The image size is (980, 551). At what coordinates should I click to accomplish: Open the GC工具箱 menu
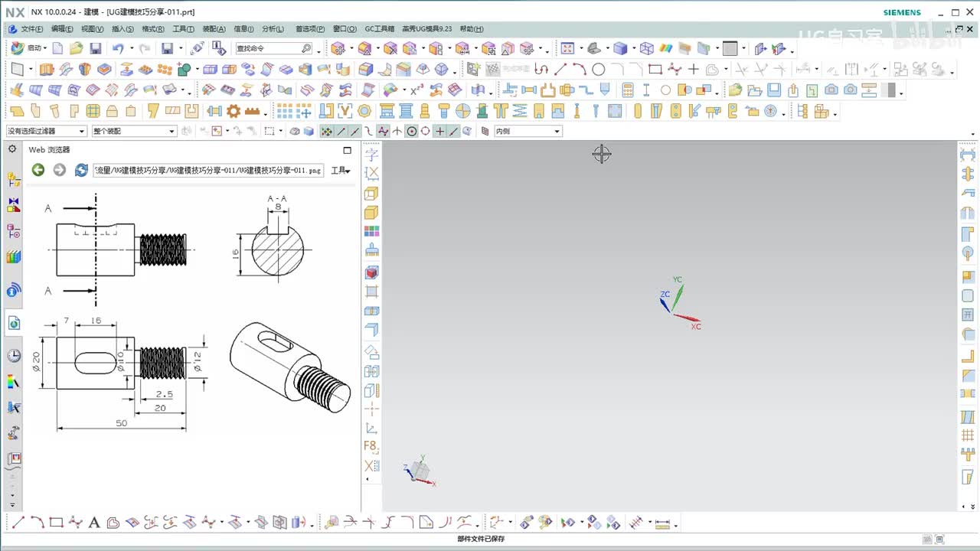380,29
